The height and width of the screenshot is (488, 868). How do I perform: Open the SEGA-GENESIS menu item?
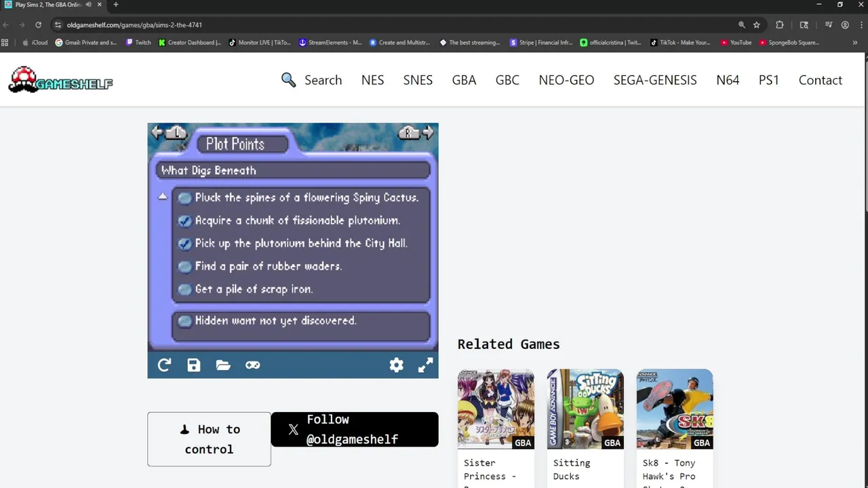pos(655,80)
